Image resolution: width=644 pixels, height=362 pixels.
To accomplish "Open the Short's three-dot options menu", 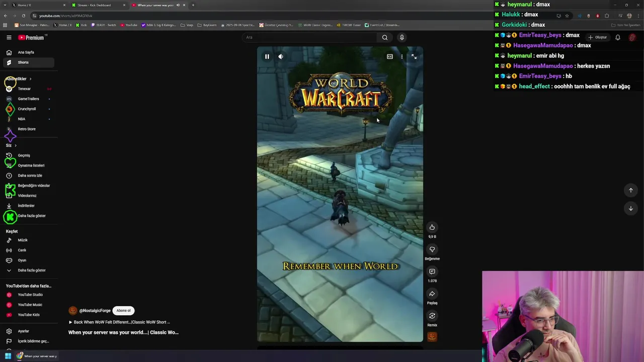I will tap(401, 57).
